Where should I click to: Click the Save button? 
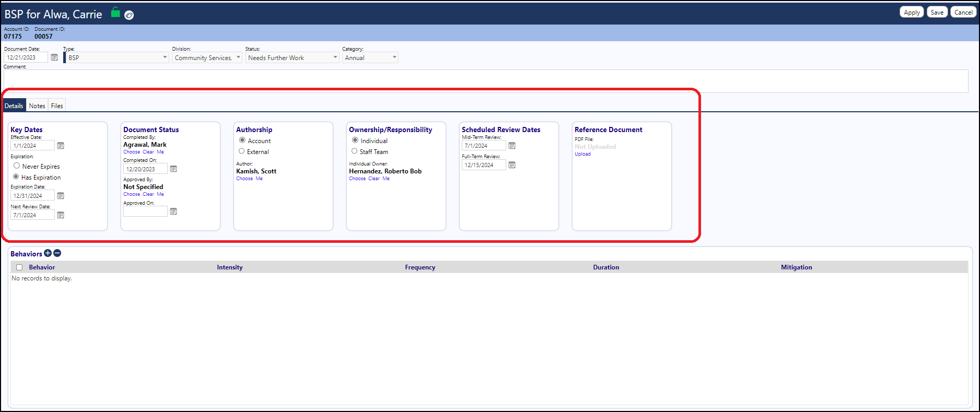[x=937, y=12]
